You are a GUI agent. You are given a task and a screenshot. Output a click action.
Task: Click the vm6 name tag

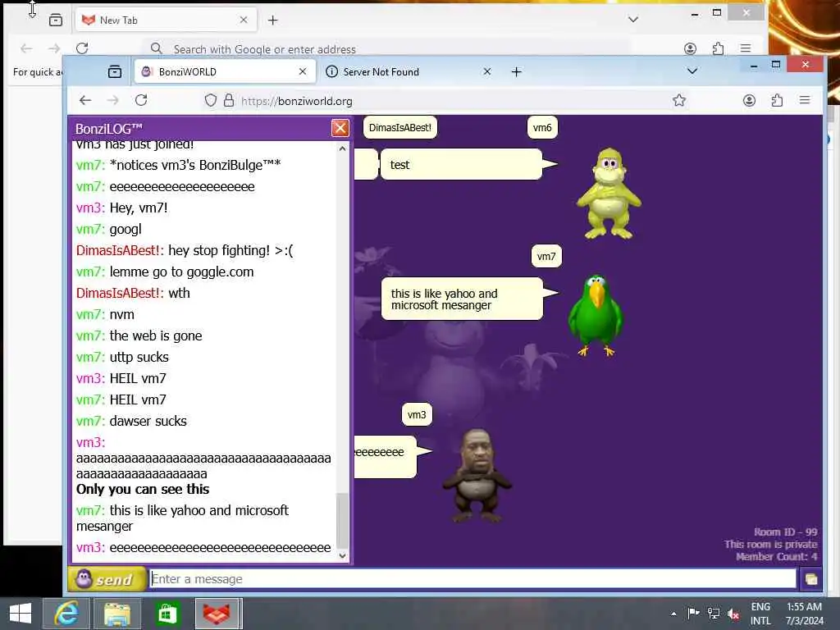(x=542, y=127)
